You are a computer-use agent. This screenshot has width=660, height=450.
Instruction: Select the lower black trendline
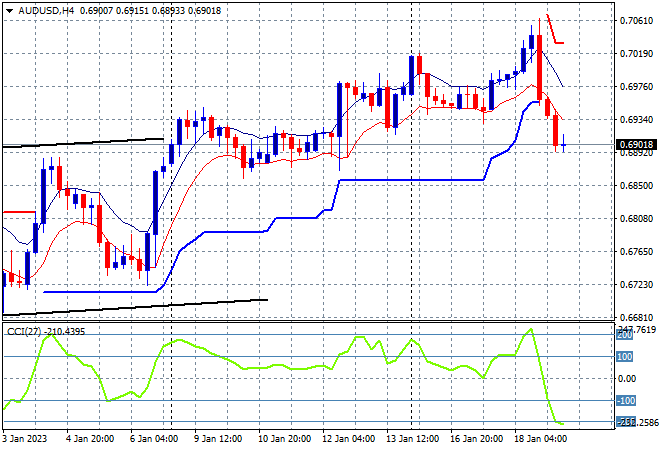135,307
